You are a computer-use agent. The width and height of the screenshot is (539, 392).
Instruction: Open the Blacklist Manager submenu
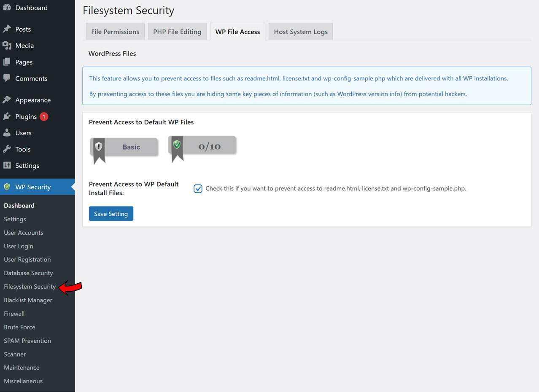coord(28,300)
